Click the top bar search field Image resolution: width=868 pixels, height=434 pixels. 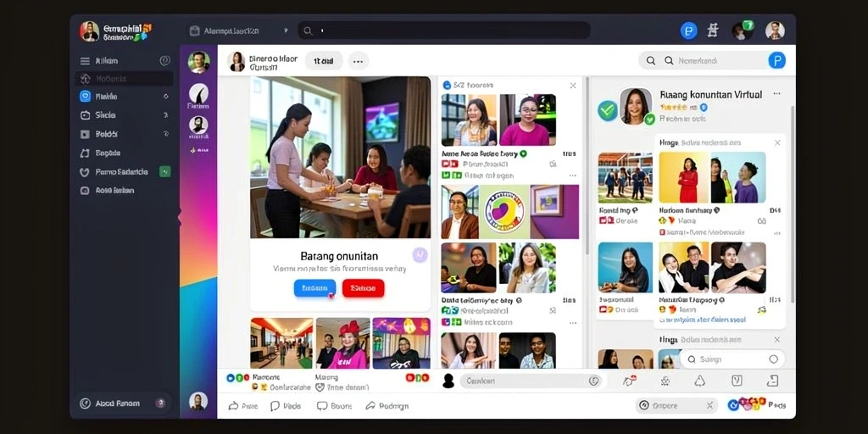pos(444,31)
